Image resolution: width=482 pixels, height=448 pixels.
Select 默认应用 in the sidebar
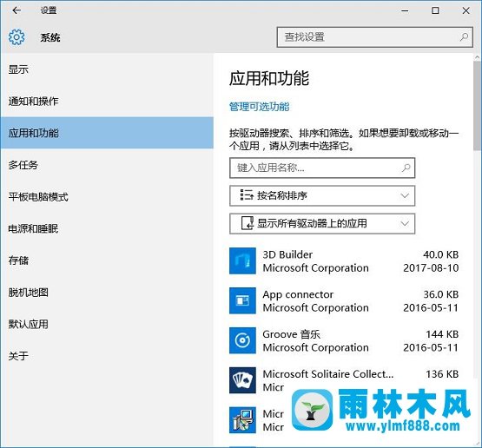pyautogui.click(x=107, y=324)
